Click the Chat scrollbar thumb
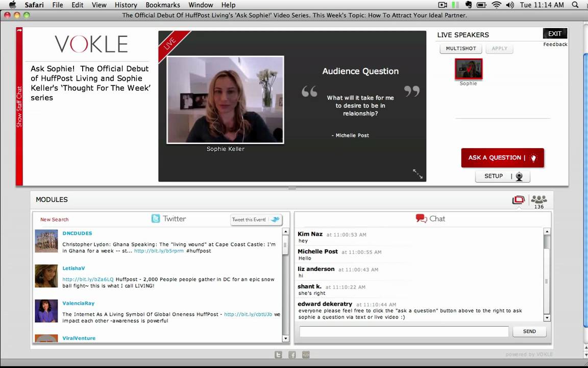Image resolution: width=588 pixels, height=368 pixels. coord(547,281)
